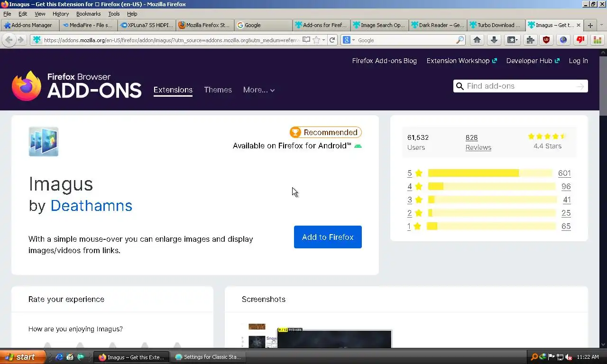Click the teal bird icon in quick launch

click(x=81, y=357)
